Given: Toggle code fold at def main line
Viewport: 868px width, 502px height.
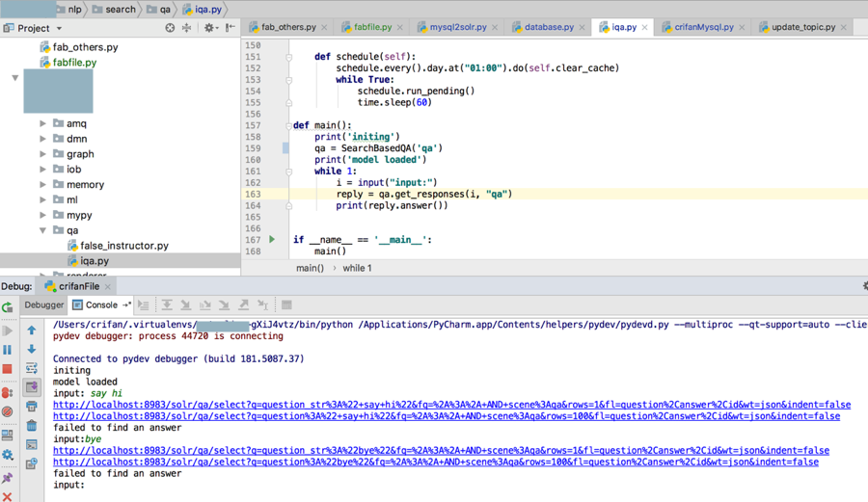Looking at the screenshot, I should [288, 125].
